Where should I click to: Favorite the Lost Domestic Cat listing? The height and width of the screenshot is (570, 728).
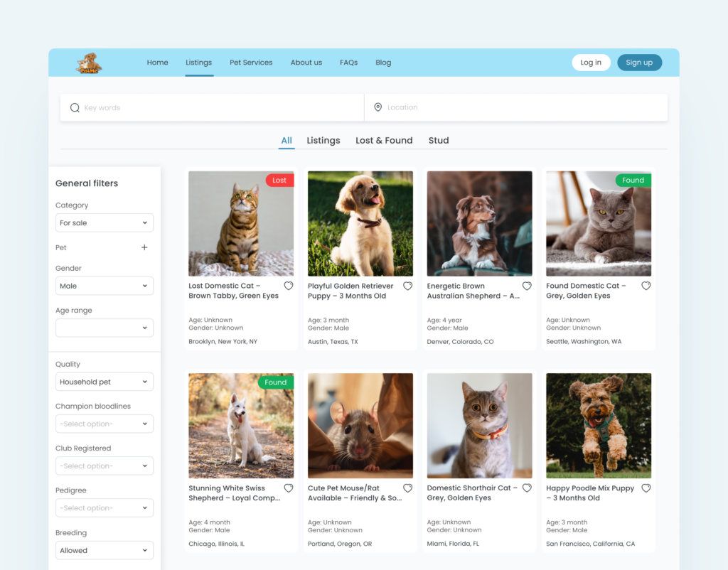(289, 286)
